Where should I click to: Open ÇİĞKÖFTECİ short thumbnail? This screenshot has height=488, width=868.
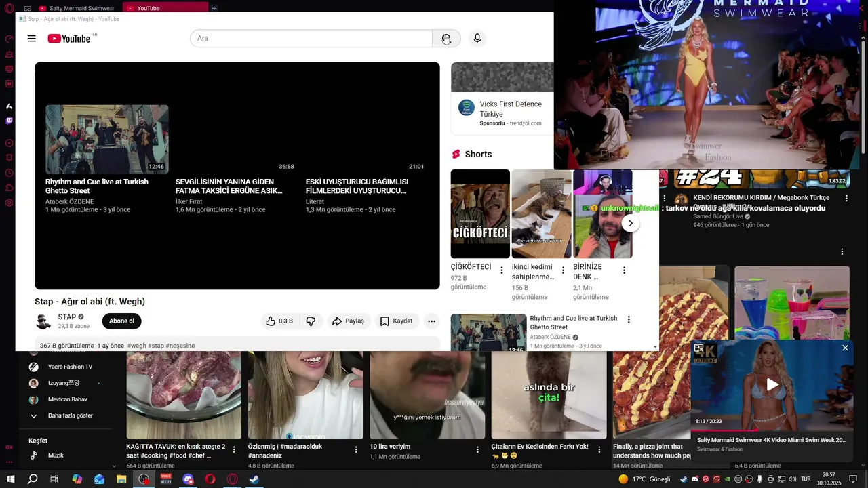[480, 213]
